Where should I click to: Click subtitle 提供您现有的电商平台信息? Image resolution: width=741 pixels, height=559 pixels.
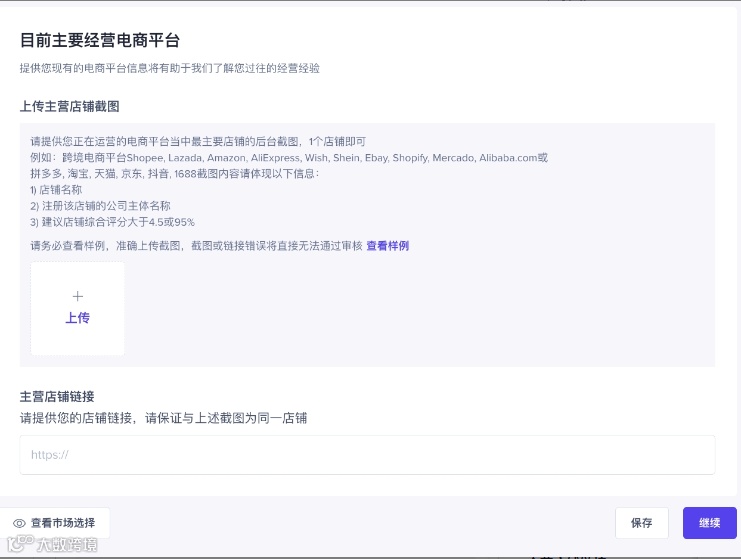point(170,68)
